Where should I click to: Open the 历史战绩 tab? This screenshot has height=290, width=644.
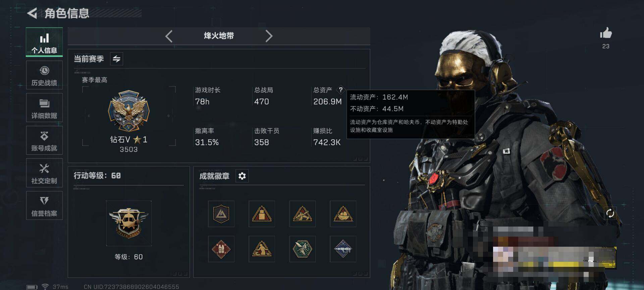(x=44, y=75)
